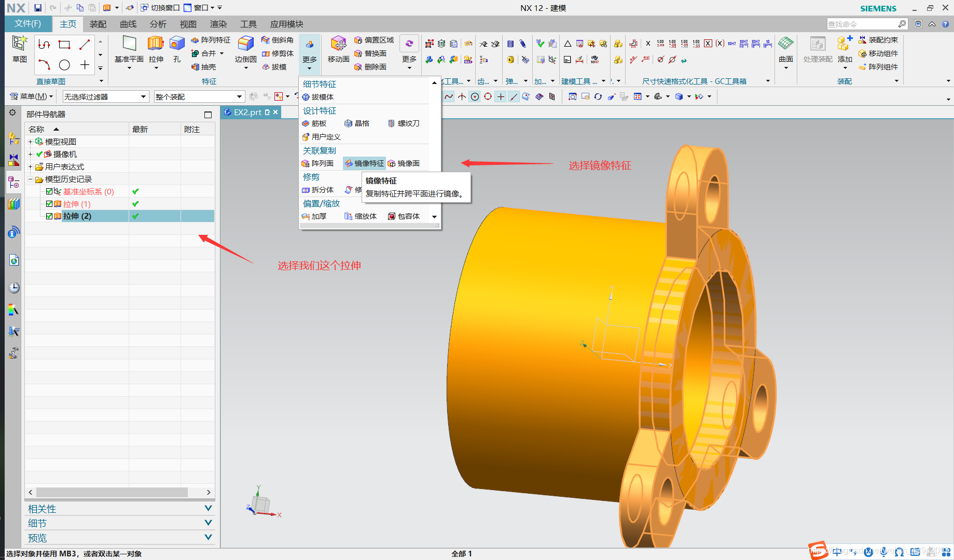Close the EX2.prt document tab

click(275, 112)
